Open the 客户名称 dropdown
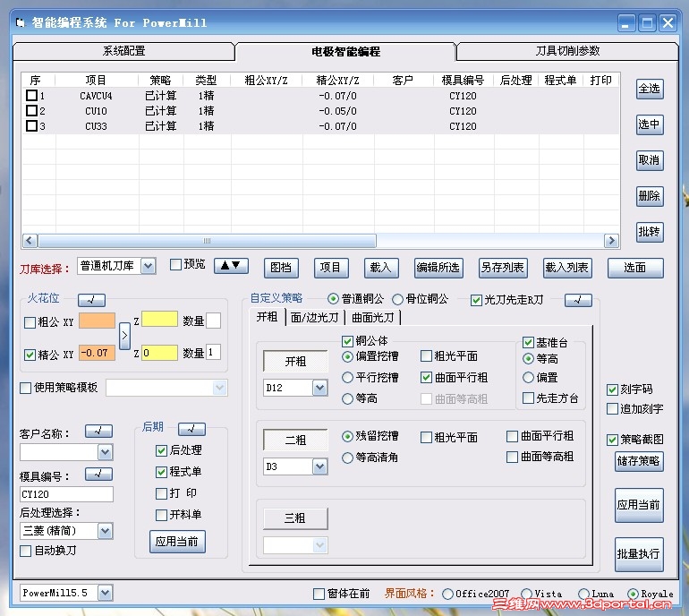 [105, 452]
